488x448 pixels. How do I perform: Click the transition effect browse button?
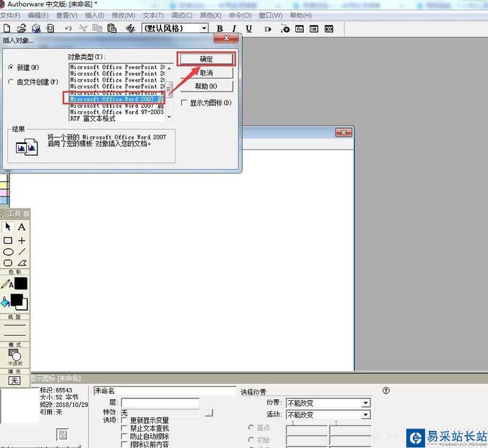(x=209, y=413)
